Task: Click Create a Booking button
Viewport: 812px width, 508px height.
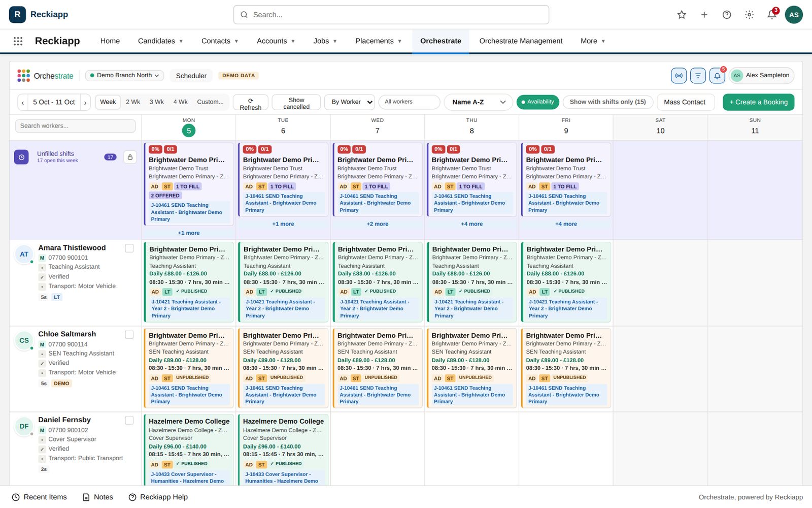Action: pos(758,102)
